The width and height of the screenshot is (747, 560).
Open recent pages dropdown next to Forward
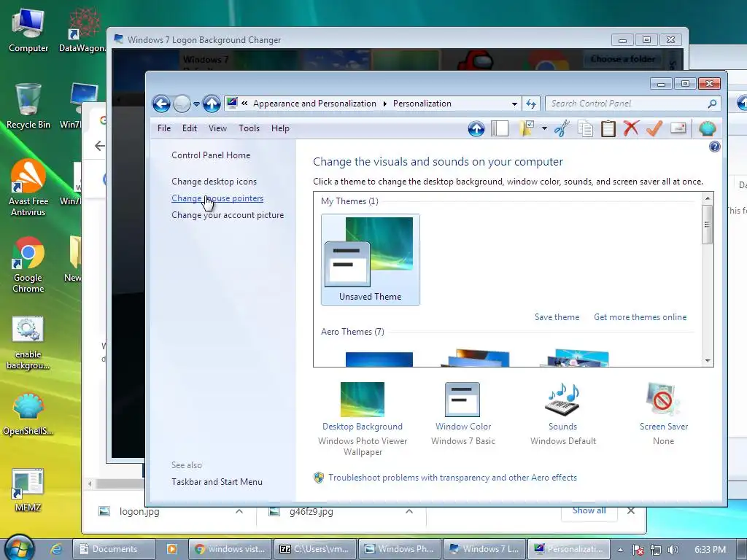click(196, 104)
